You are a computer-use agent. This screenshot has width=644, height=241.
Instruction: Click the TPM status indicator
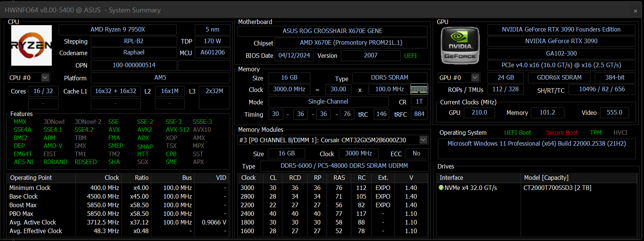[x=596, y=133]
